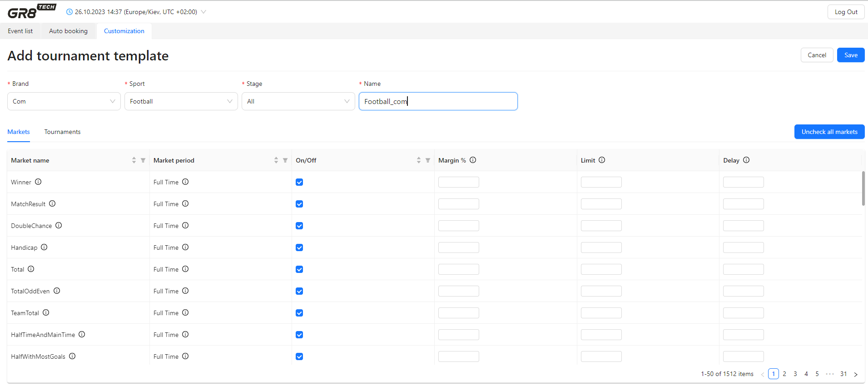This screenshot has width=868, height=386.
Task: Click the info icon next to Handicap
Action: [x=44, y=247]
